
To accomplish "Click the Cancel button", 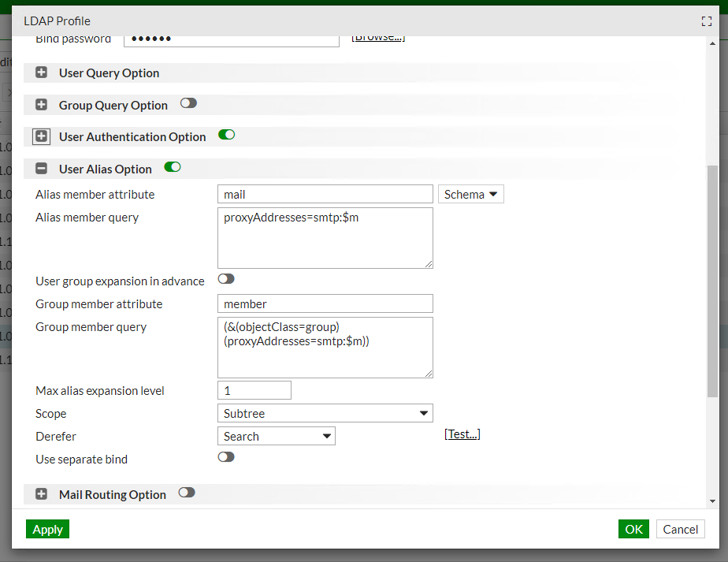I will pyautogui.click(x=680, y=529).
